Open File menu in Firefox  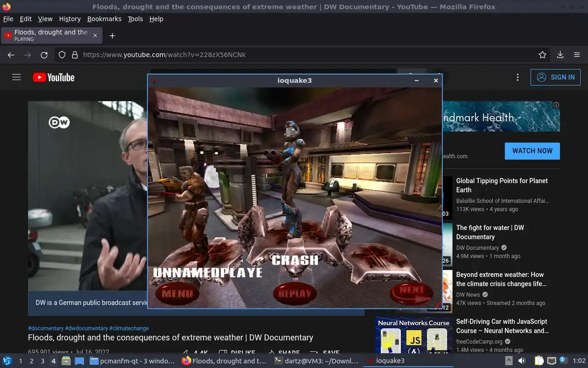pos(8,19)
